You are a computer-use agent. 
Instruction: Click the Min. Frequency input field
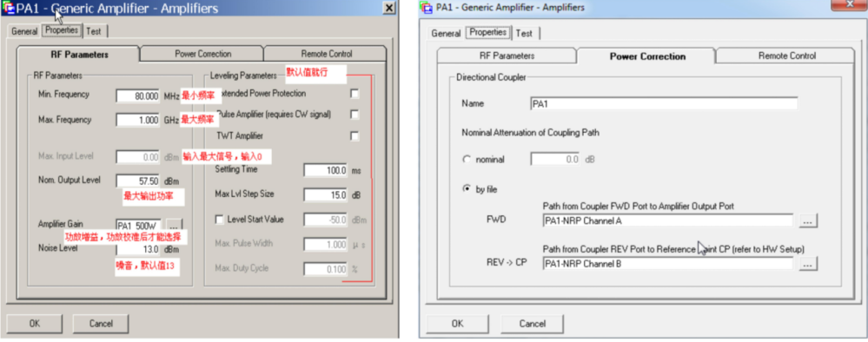139,95
